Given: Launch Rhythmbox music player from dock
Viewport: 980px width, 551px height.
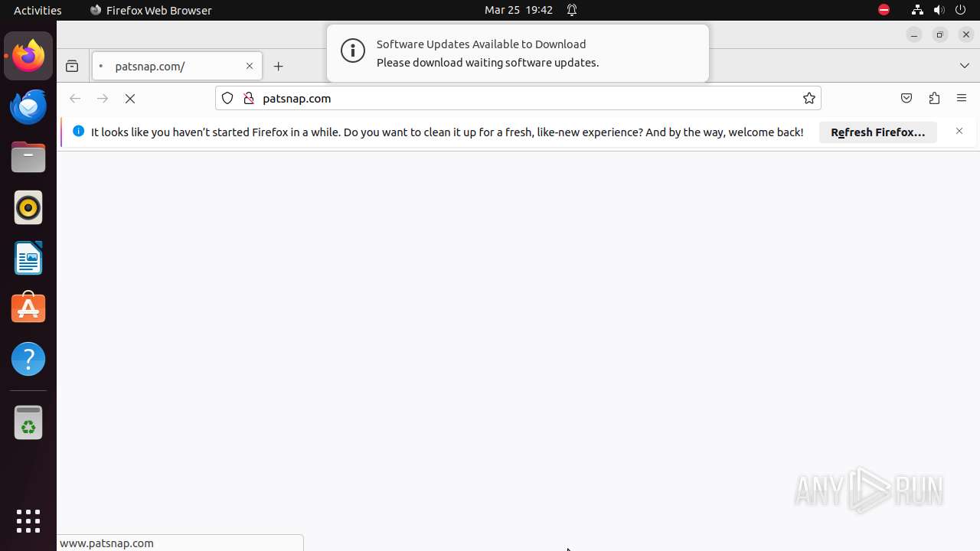Looking at the screenshot, I should tap(28, 207).
